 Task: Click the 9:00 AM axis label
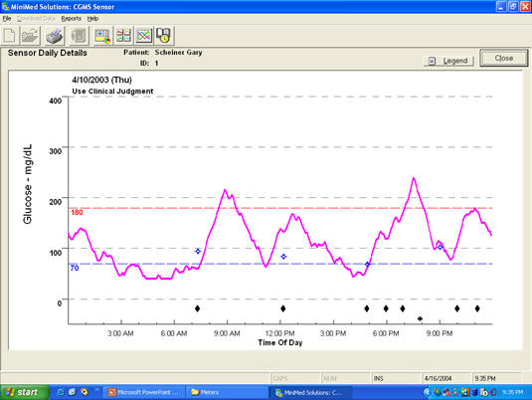[x=227, y=333]
